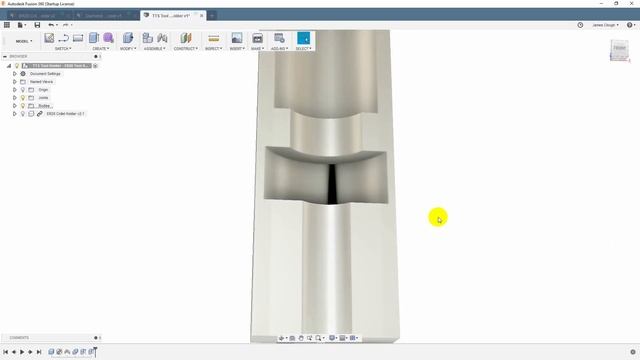The width and height of the screenshot is (640, 360).
Task: Step back one timeline feature
Action: (14, 352)
